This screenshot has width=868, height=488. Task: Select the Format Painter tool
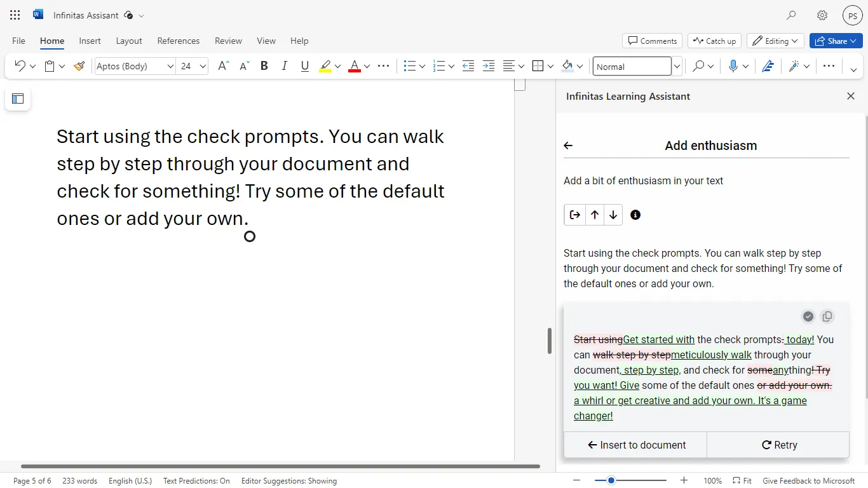pyautogui.click(x=79, y=66)
